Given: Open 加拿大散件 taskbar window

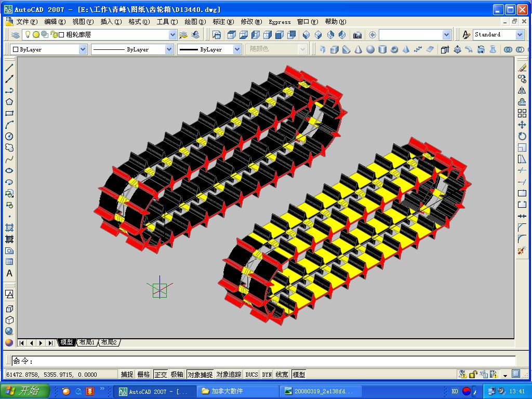Looking at the screenshot, I should coord(237,391).
